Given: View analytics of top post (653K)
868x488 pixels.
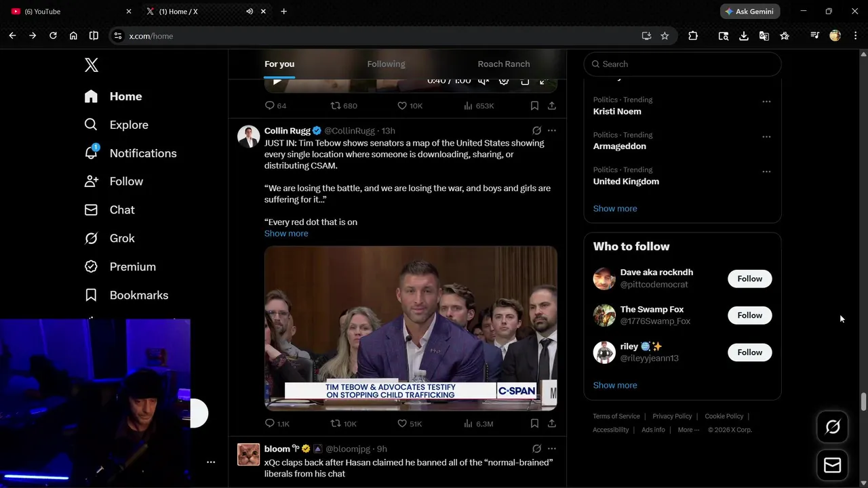Looking at the screenshot, I should [478, 106].
